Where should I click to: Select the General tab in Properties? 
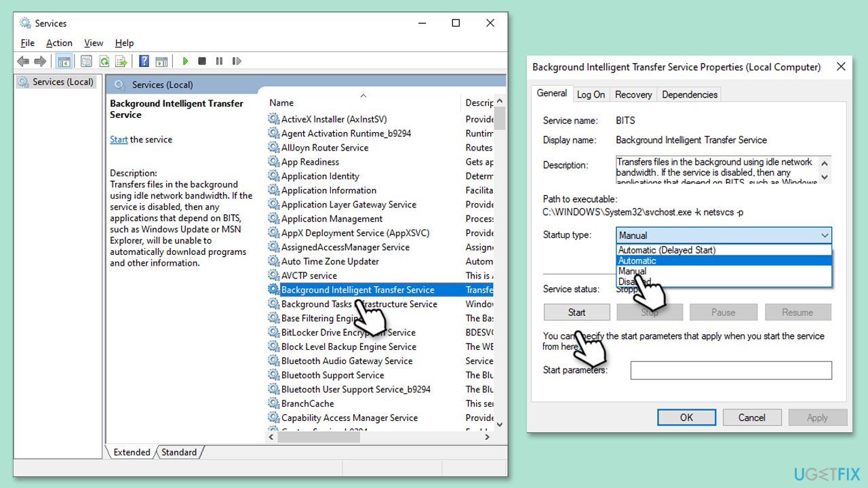552,94
